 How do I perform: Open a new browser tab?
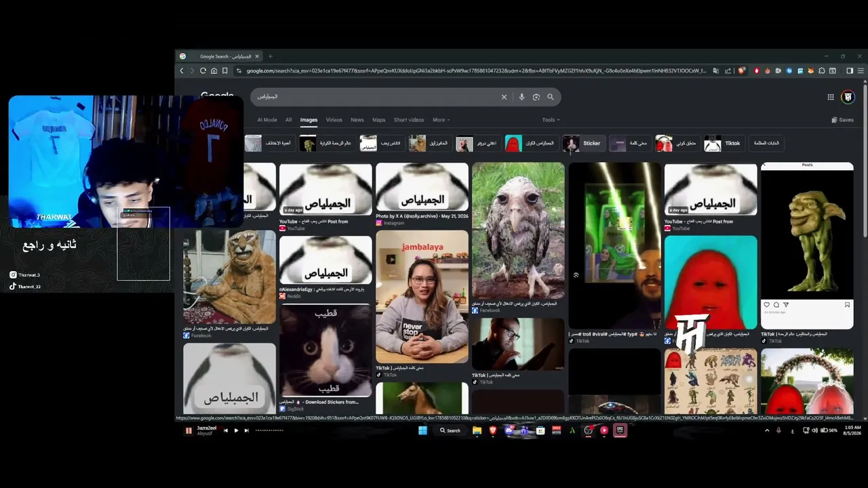270,56
